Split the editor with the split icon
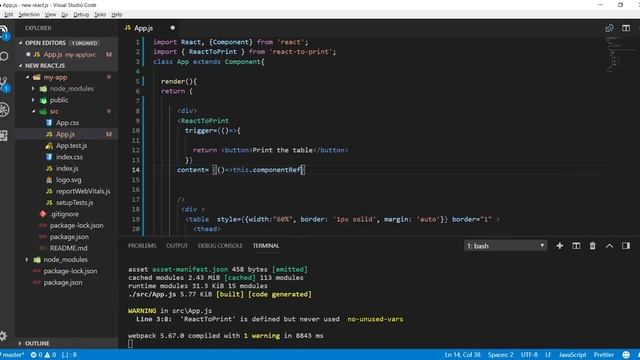 coord(626,28)
